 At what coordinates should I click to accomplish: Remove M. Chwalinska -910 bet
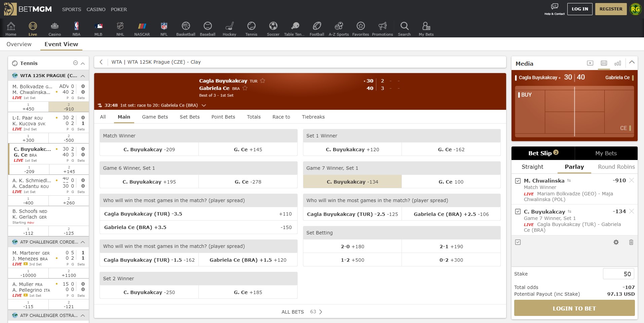tap(632, 181)
